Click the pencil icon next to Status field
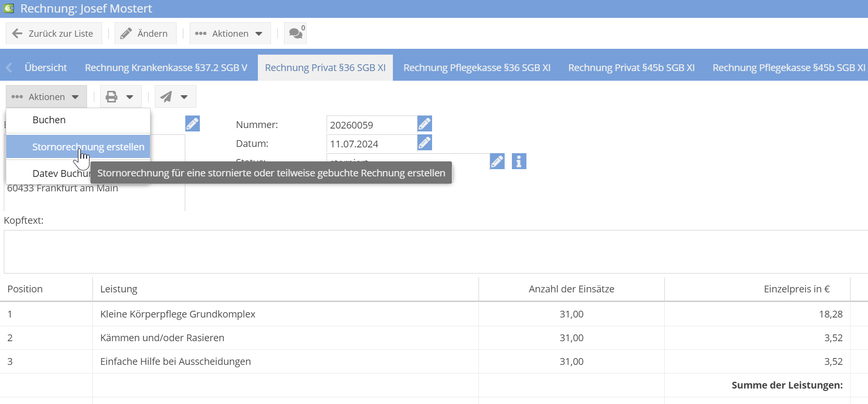 (x=497, y=161)
